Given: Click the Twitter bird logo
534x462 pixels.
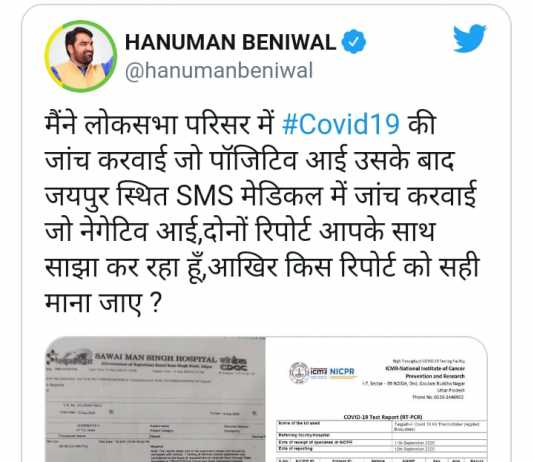Looking at the screenshot, I should tap(469, 38).
